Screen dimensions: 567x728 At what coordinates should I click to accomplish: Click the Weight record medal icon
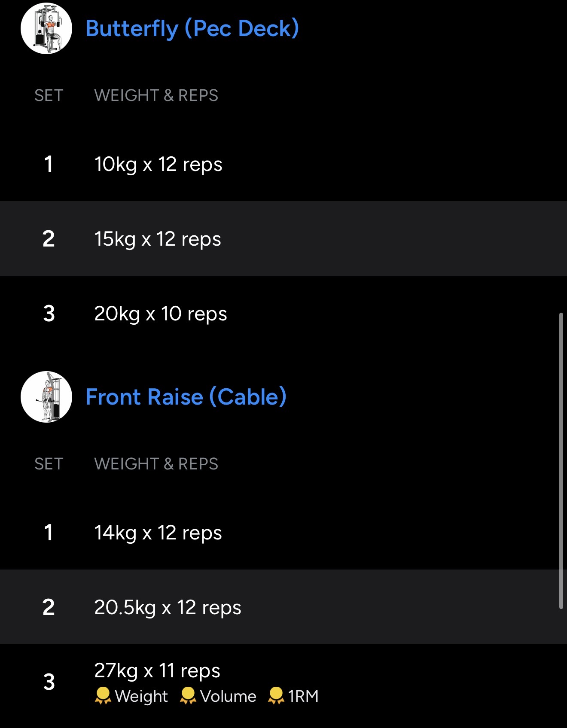point(103,696)
